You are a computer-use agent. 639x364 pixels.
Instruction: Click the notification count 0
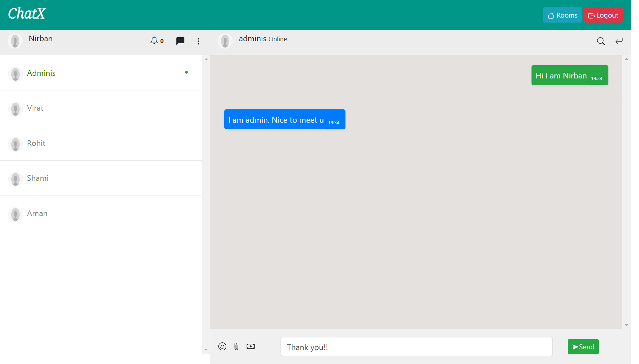click(162, 41)
